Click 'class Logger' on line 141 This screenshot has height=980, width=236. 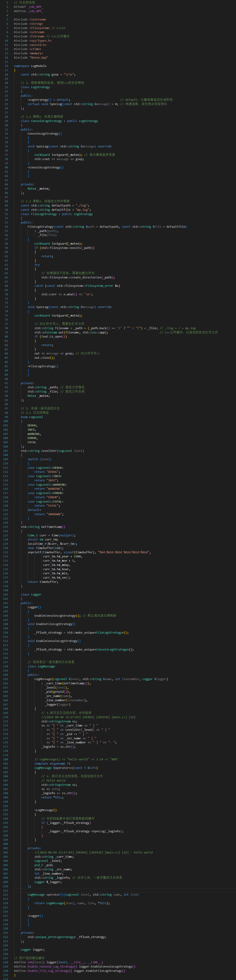(x=31, y=594)
